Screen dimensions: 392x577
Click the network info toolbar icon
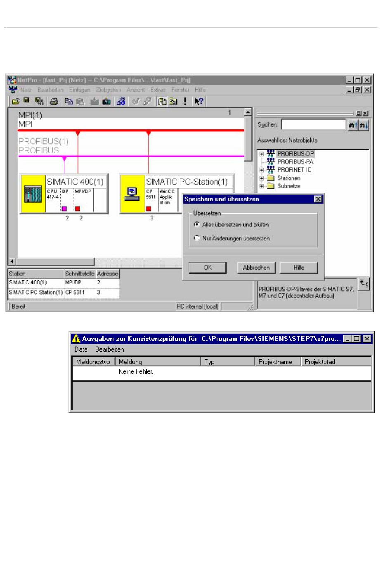pos(121,101)
